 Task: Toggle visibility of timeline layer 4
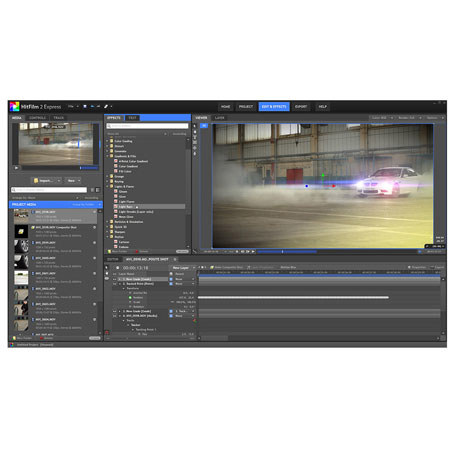point(115,316)
